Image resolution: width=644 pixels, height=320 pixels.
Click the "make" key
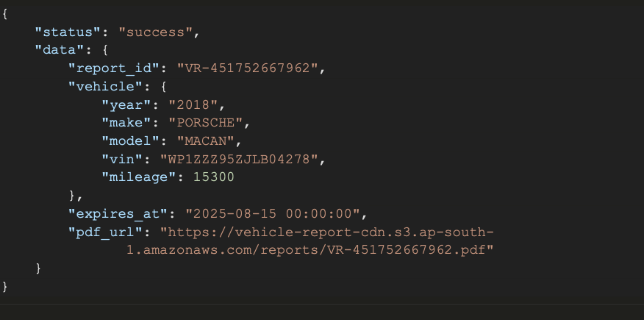pos(126,122)
